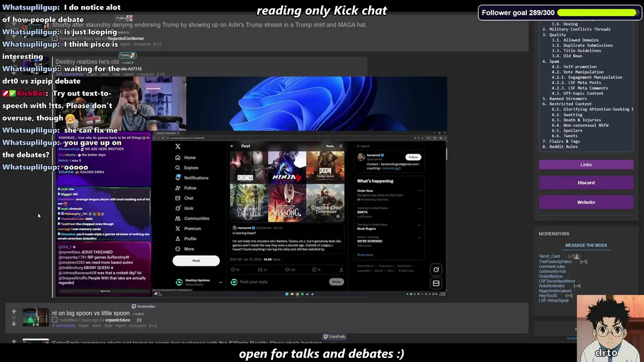644x362 pixels.
Task: Click the grey Reply submit button
Action: [336, 282]
